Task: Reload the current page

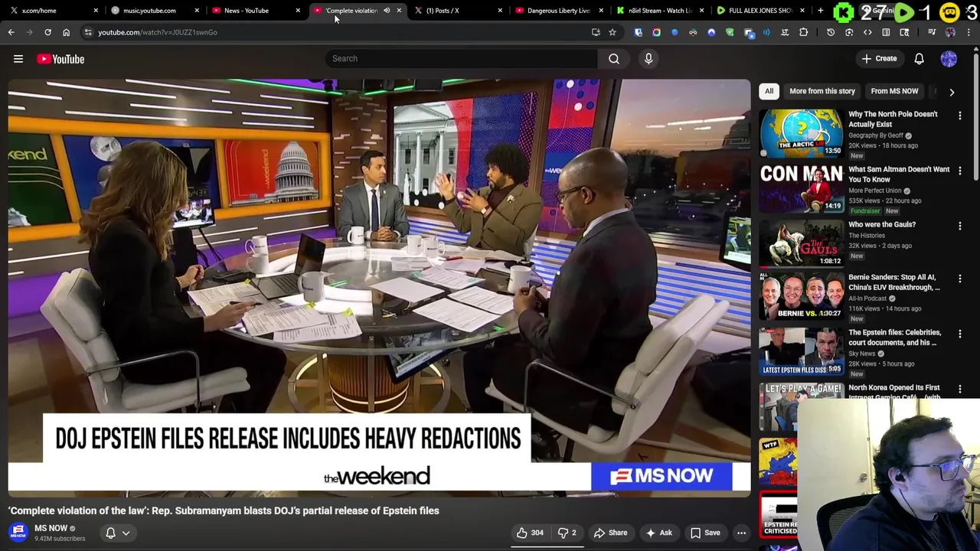Action: point(47,32)
